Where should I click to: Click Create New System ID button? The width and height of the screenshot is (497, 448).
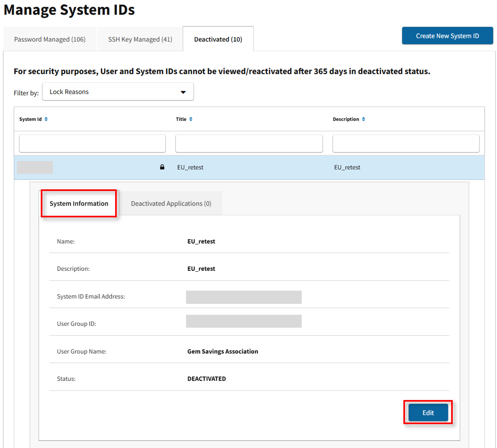click(x=447, y=36)
